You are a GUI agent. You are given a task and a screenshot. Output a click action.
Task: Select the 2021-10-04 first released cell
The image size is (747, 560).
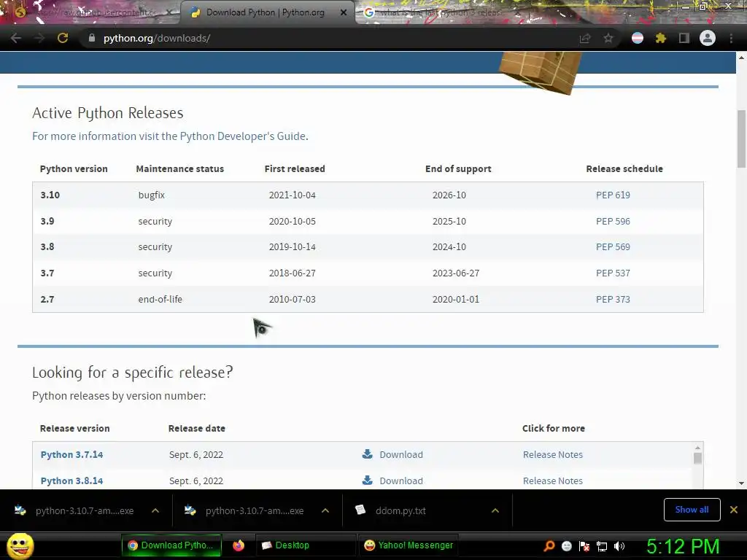(292, 195)
